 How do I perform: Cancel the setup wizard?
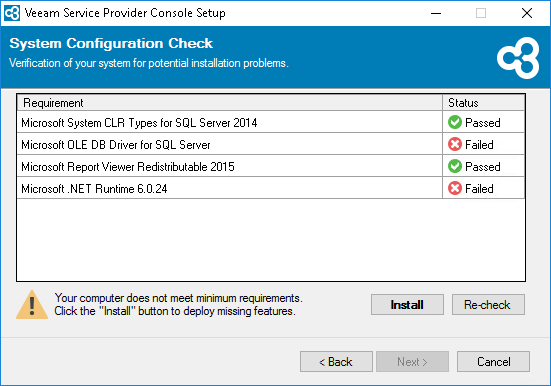493,361
